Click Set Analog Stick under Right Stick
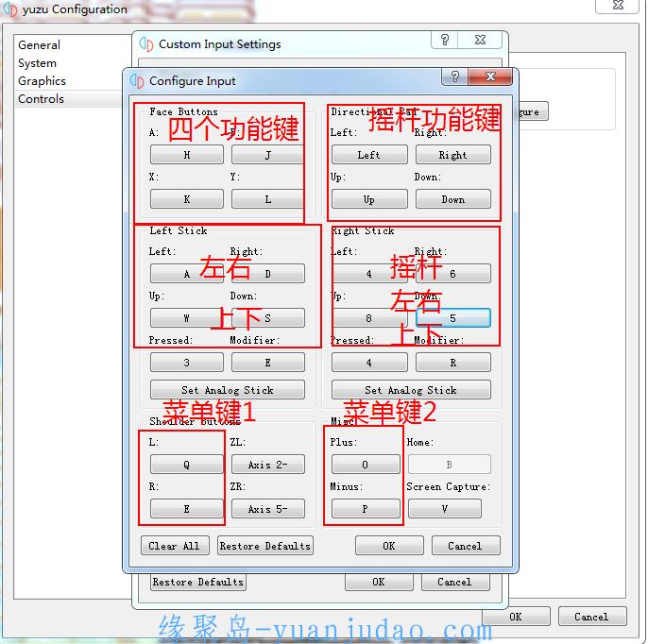 coord(411,390)
